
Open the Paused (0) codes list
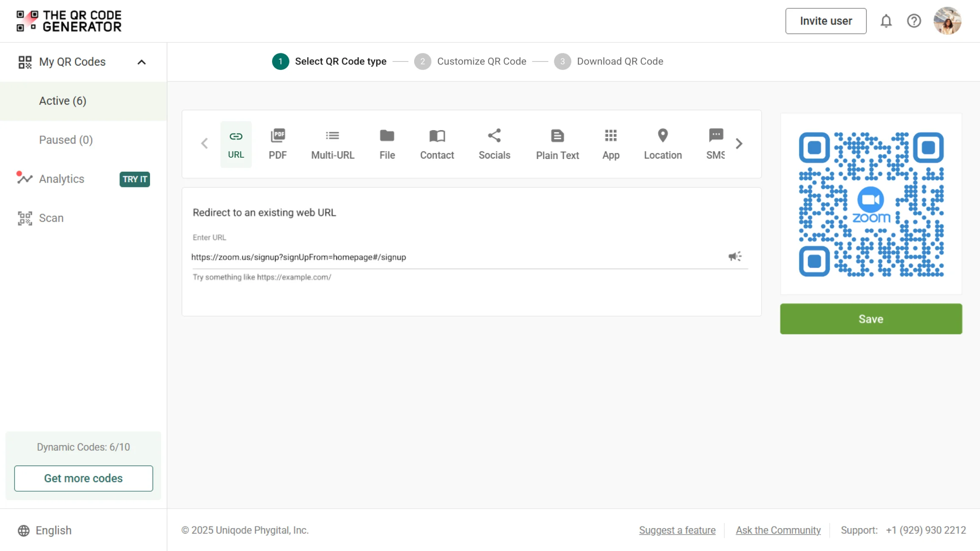[66, 140]
